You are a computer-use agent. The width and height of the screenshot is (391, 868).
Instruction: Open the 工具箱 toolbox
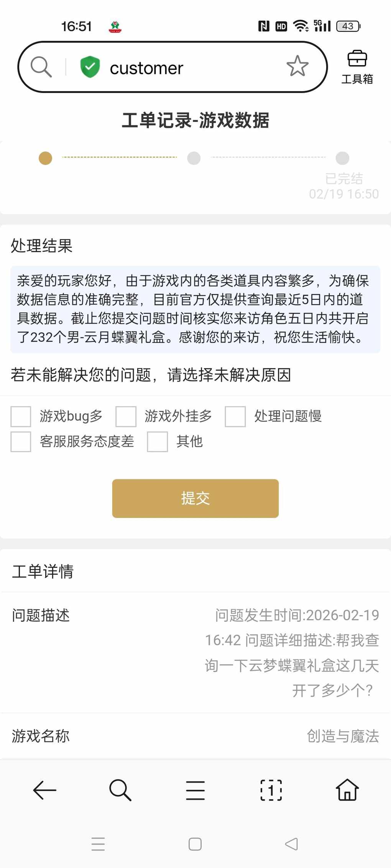pyautogui.click(x=357, y=67)
